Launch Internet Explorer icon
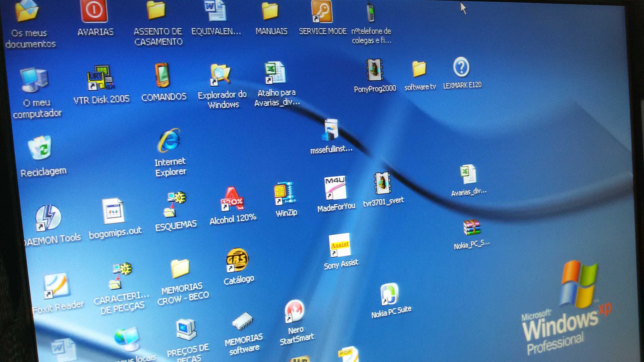Image resolution: width=644 pixels, height=362 pixels. [x=169, y=140]
